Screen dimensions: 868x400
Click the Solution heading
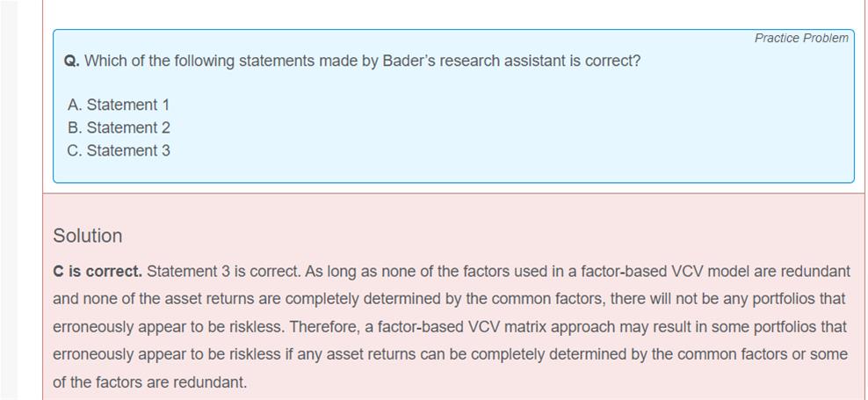pos(88,236)
